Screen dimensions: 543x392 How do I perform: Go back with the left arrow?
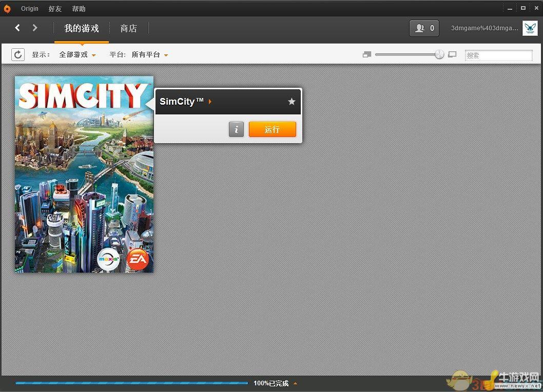pos(17,28)
